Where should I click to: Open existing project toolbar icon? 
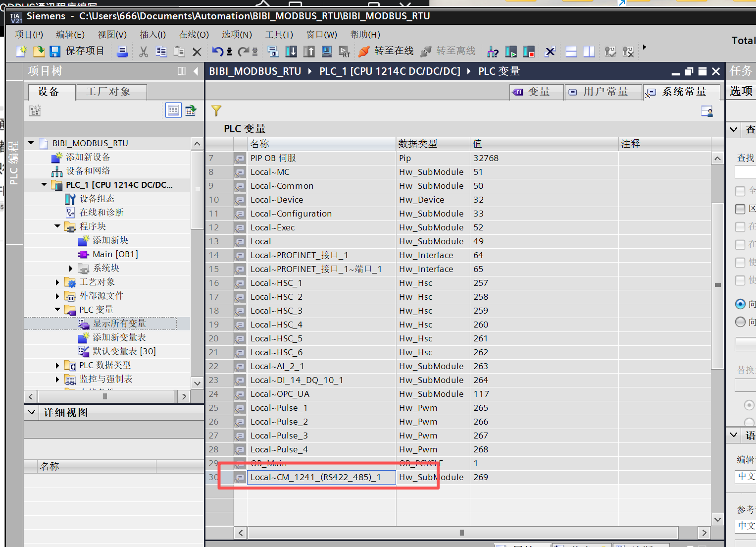click(39, 51)
